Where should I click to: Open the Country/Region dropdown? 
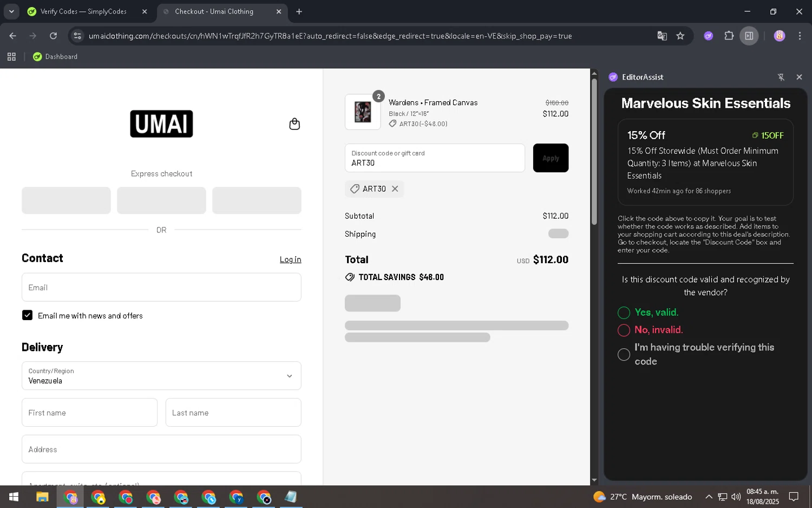click(161, 375)
